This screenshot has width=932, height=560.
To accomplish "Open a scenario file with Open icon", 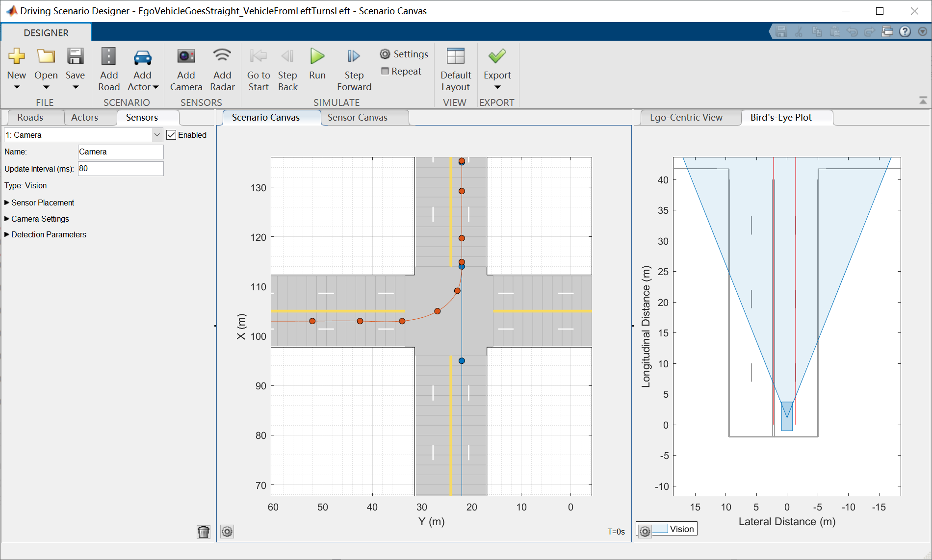I will pos(46,56).
